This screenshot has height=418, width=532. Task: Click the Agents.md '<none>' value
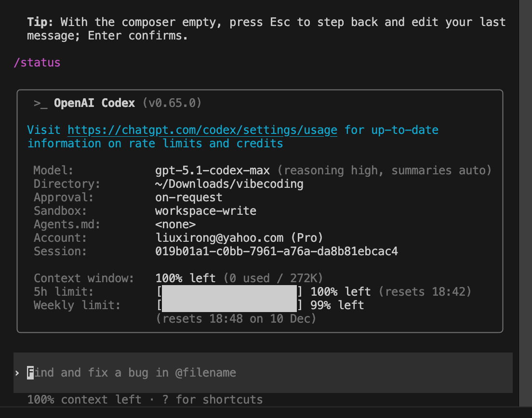click(x=175, y=224)
